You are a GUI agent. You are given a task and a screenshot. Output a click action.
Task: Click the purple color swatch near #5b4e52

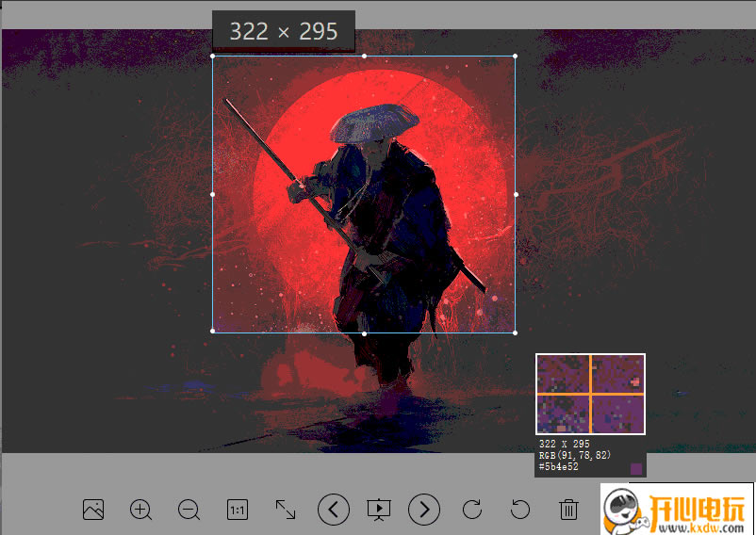[636, 469]
